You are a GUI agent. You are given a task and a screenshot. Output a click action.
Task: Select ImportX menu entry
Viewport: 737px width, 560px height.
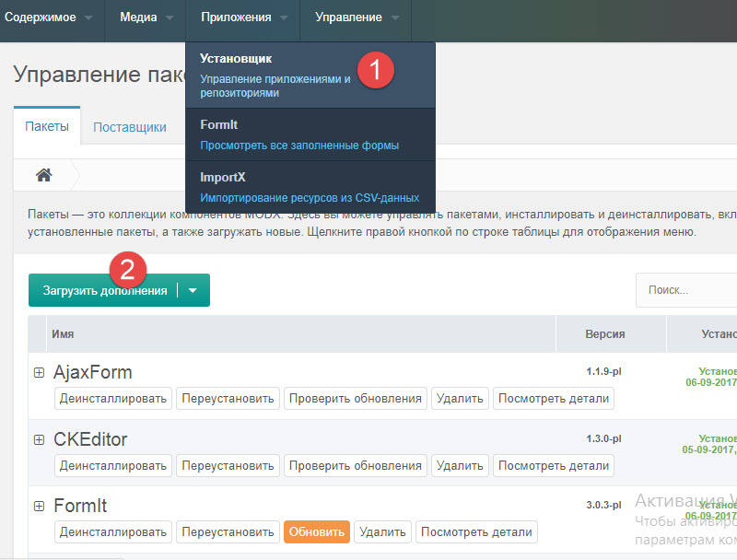pos(310,187)
